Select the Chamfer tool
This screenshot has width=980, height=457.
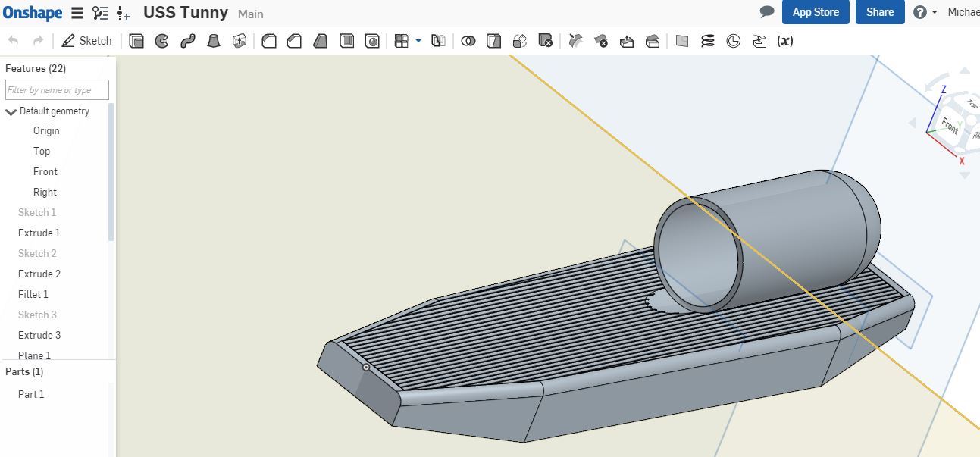coord(294,41)
